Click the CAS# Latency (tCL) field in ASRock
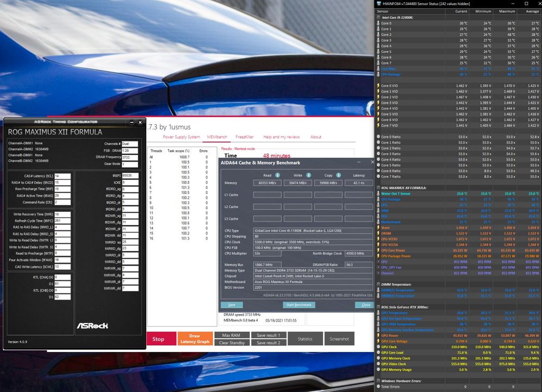 [62, 176]
